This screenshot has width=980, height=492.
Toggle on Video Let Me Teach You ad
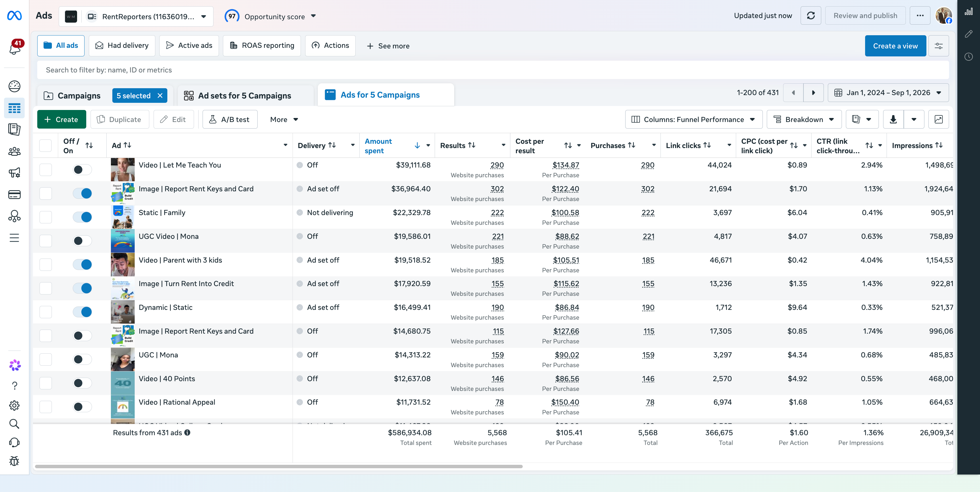click(82, 170)
